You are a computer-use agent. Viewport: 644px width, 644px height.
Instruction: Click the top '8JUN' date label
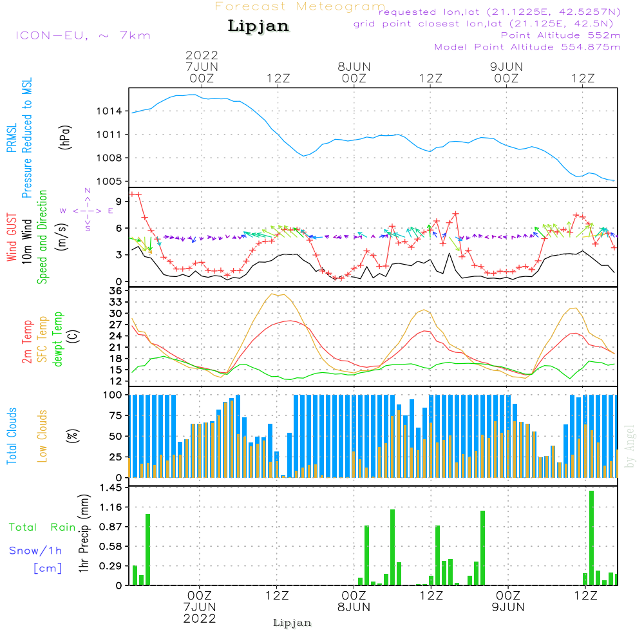pyautogui.click(x=354, y=66)
